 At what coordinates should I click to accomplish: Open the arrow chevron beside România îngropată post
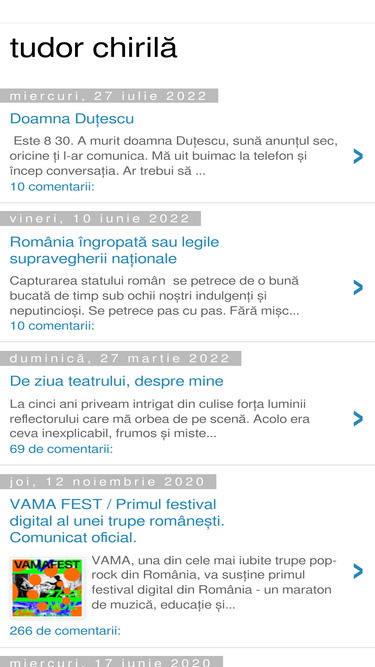click(x=358, y=288)
